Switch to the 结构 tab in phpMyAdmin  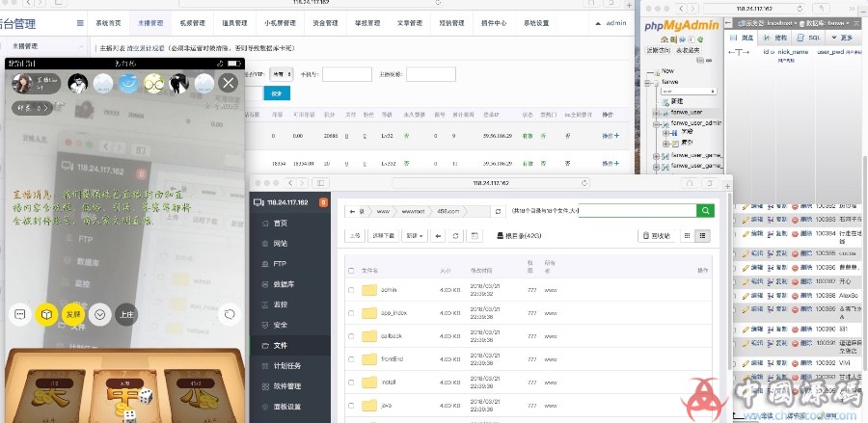(x=774, y=37)
